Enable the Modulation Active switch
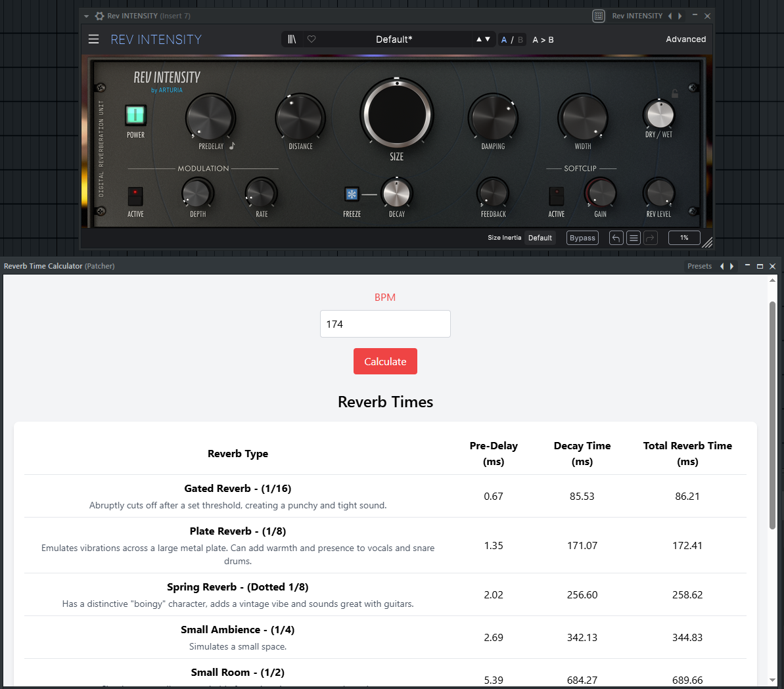 point(135,196)
